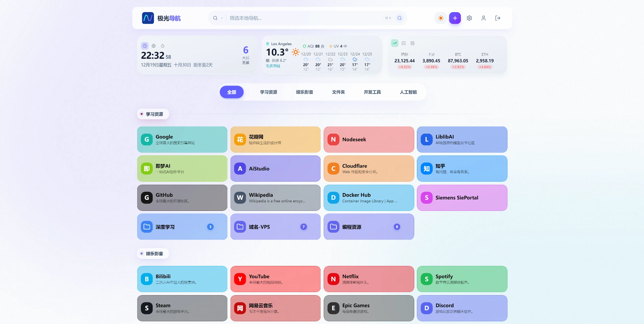The height and width of the screenshot is (324, 644).
Task: Open the Spotify card
Action: pyautogui.click(x=462, y=279)
